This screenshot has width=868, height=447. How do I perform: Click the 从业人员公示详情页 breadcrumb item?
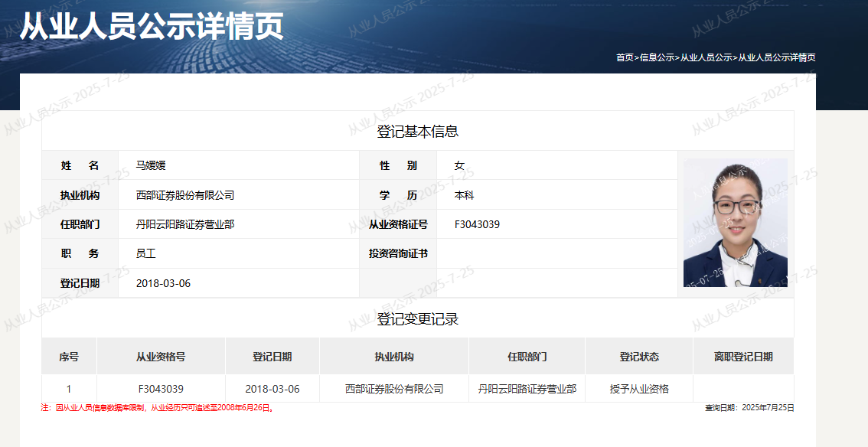click(x=776, y=57)
